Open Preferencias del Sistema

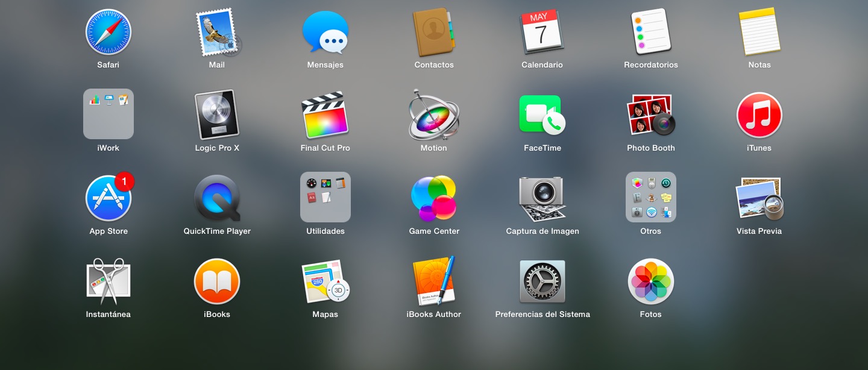point(542,281)
